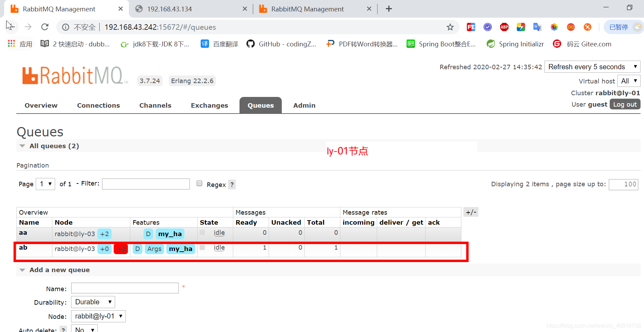Click the +/- columns toggle button
The height and width of the screenshot is (332, 644).
tap(471, 212)
